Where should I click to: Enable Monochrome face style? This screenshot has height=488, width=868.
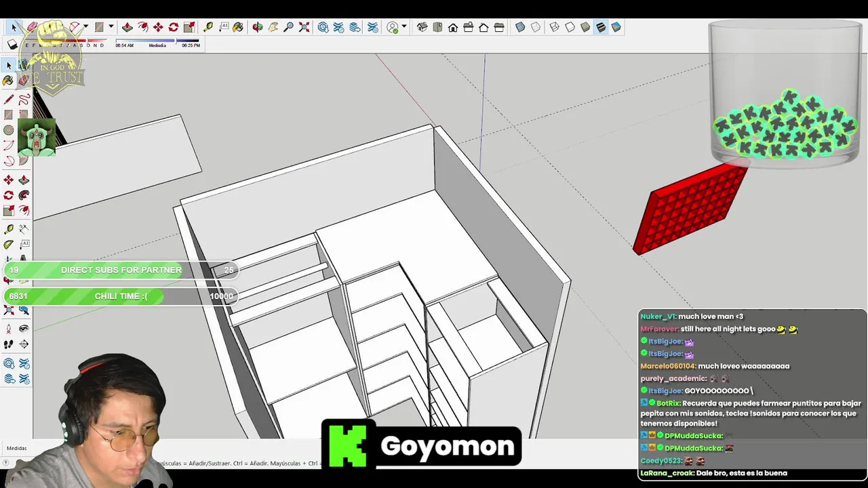(x=616, y=27)
